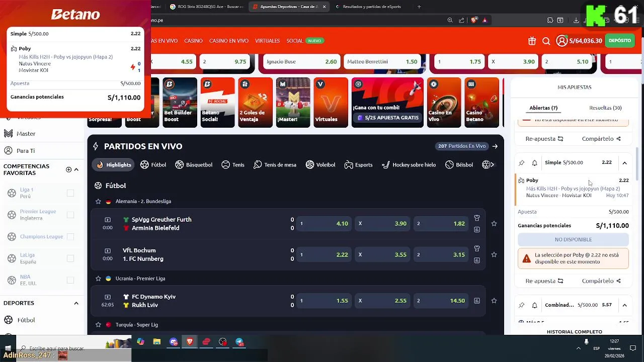Open live stream for FC Dynamo Kyiv match

tap(107, 297)
